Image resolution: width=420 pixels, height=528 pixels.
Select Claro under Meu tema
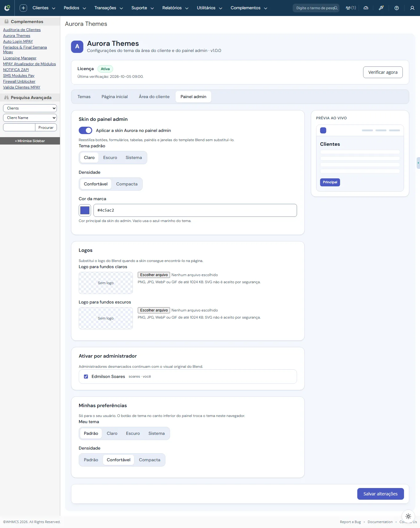pos(112,433)
